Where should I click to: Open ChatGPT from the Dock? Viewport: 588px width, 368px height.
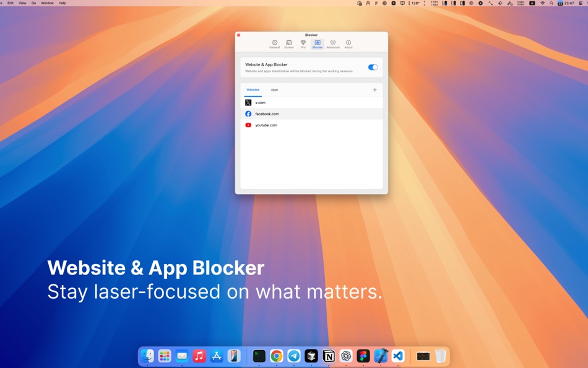click(x=346, y=356)
